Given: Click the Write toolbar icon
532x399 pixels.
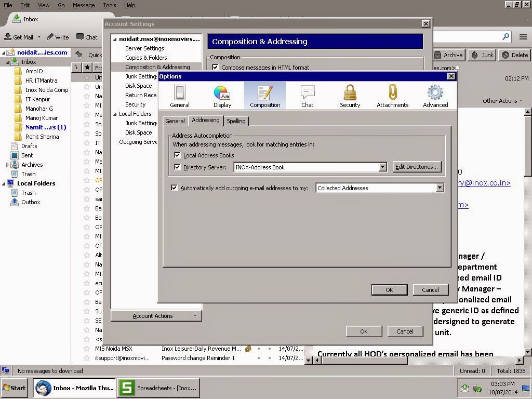Looking at the screenshot, I should [57, 37].
